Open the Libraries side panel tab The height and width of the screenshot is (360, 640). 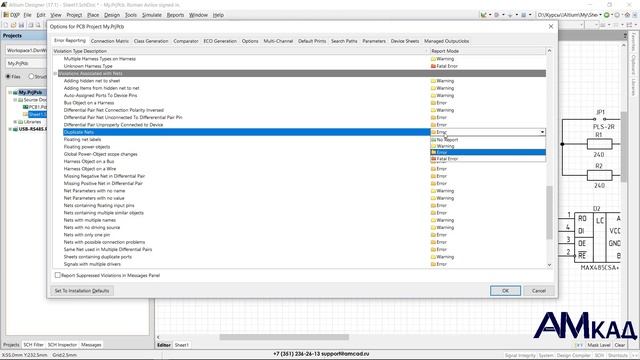633,87
